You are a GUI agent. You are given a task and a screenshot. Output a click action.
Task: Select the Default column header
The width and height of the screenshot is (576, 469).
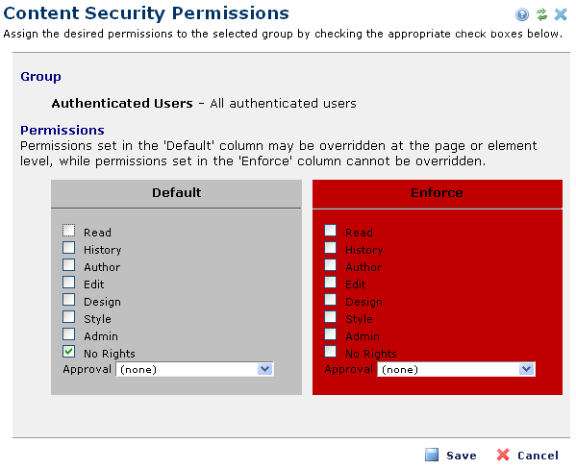pos(176,193)
